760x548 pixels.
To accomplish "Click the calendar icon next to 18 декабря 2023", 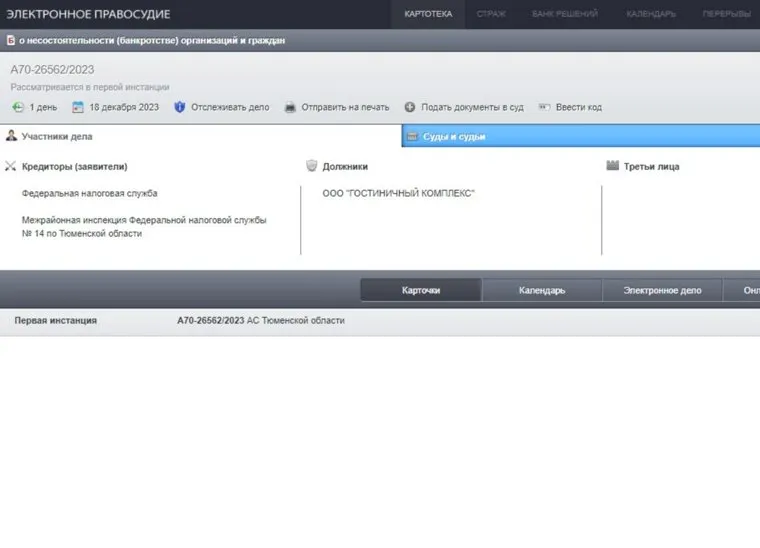I will [x=76, y=107].
